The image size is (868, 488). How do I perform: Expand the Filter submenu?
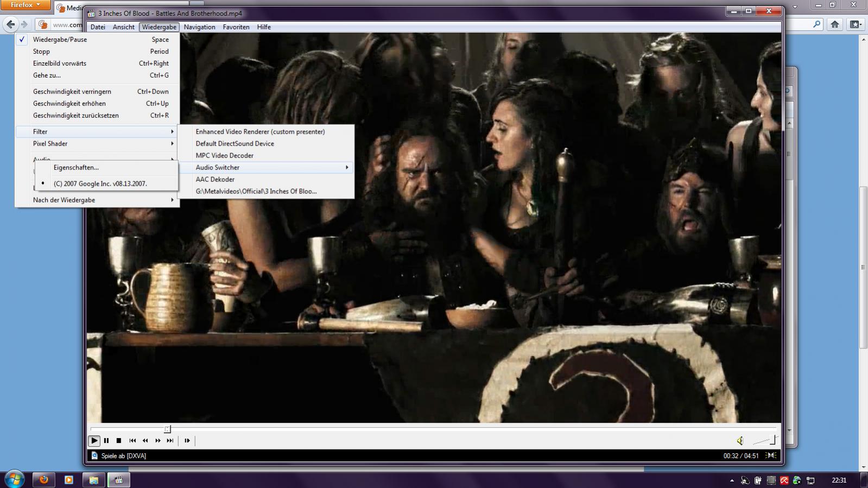tap(97, 132)
